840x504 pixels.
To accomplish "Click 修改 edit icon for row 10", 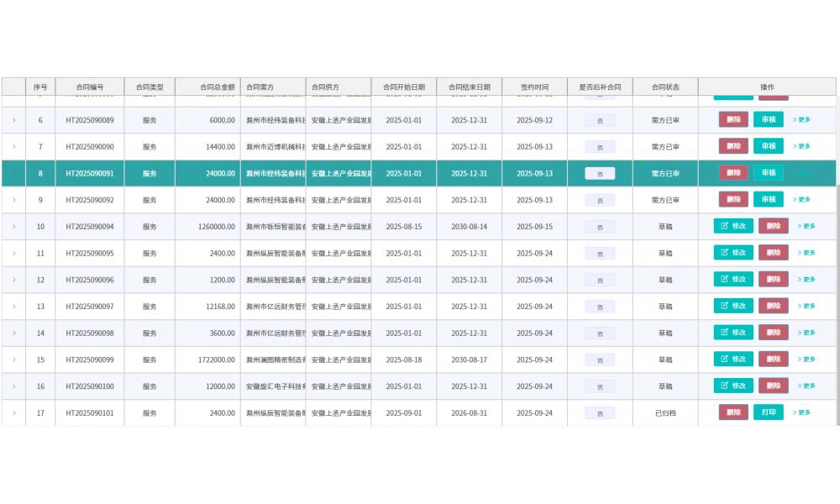I will pyautogui.click(x=724, y=226).
